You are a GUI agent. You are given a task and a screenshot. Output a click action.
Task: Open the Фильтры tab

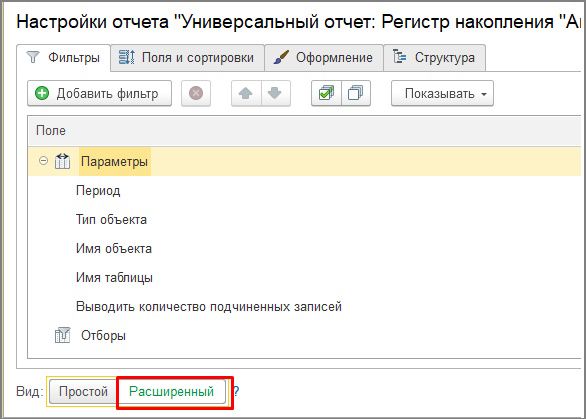click(63, 58)
